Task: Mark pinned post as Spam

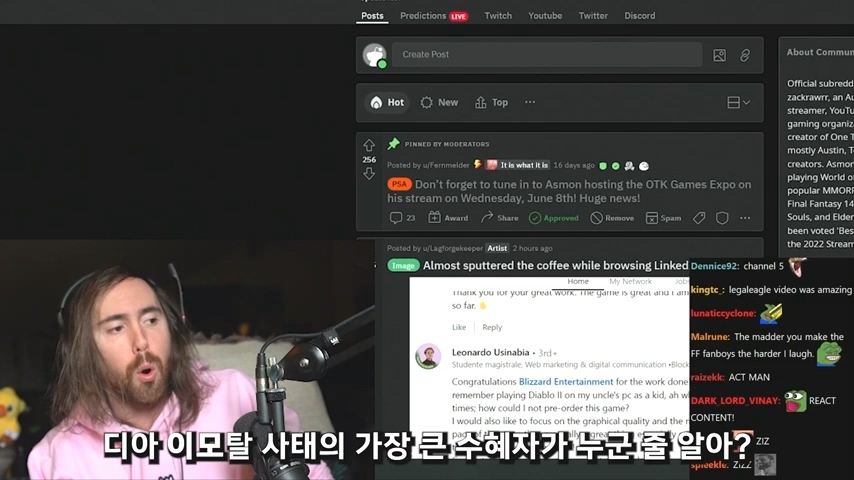Action: pyautogui.click(x=663, y=218)
